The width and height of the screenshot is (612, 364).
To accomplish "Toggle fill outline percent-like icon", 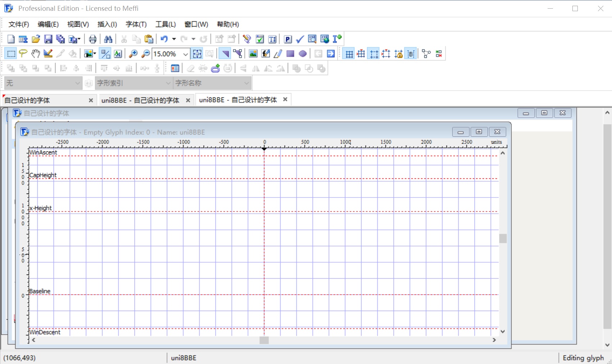I will point(105,54).
